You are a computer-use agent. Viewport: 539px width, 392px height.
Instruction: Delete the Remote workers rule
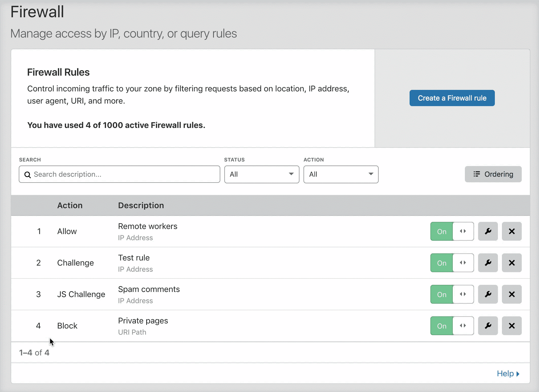coord(512,231)
